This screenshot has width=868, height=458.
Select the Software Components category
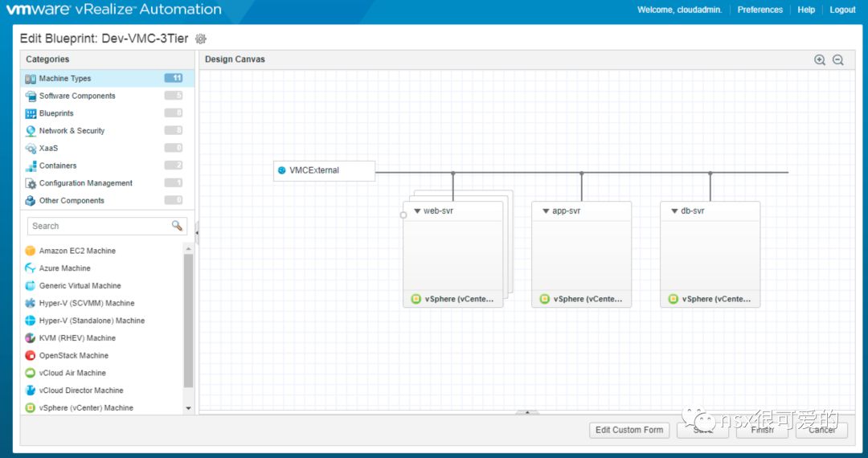coord(108,96)
